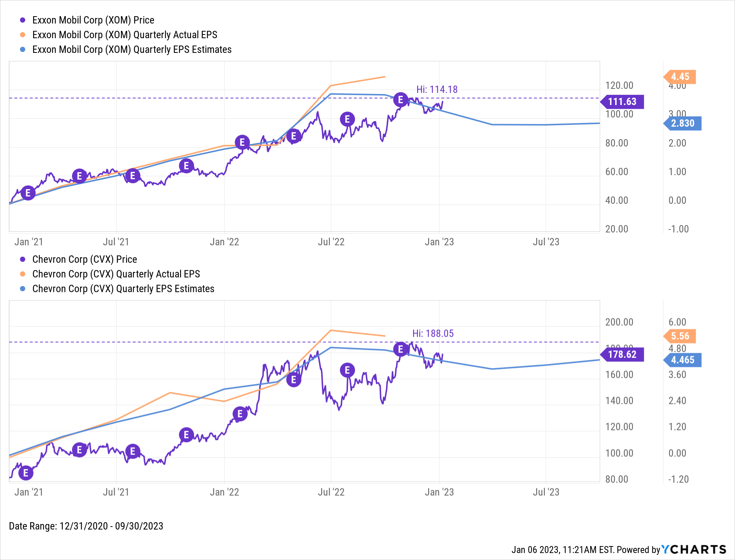Click the 'Hi: 114.18' label on XOM chart
Screen dimensions: 735x560
(x=437, y=89)
